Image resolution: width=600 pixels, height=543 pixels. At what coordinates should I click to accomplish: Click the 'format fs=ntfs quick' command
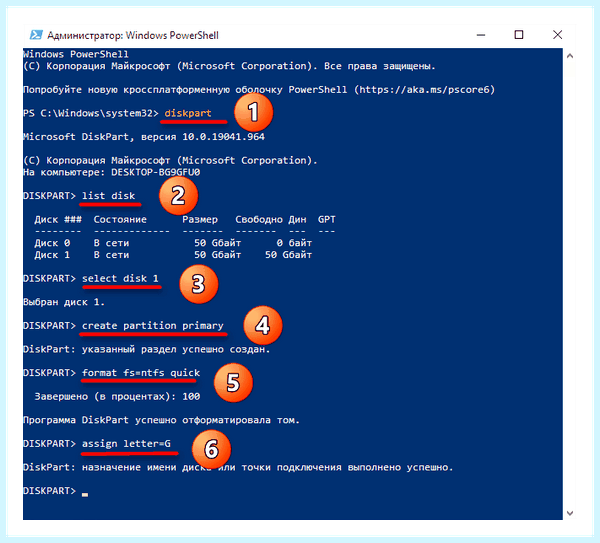point(141,373)
